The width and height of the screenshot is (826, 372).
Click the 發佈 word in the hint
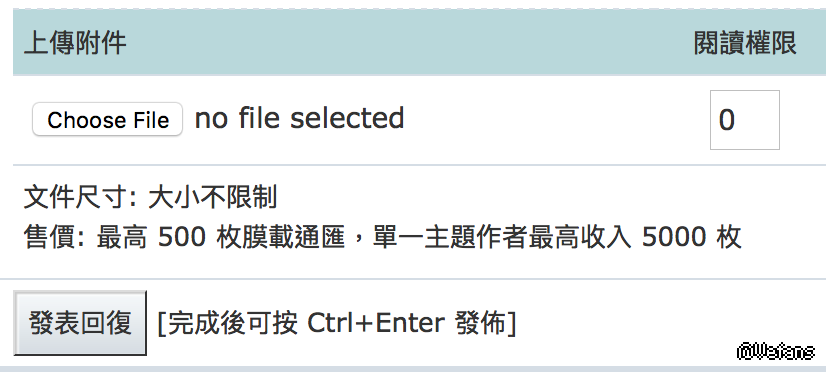pos(480,322)
